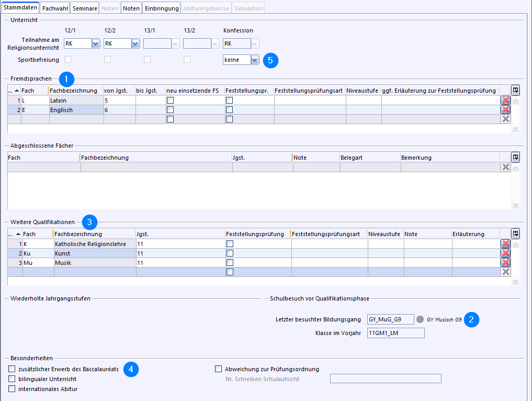Click 'bis Jgst.' cell for Latein
The image size is (532, 401).
pos(151,101)
